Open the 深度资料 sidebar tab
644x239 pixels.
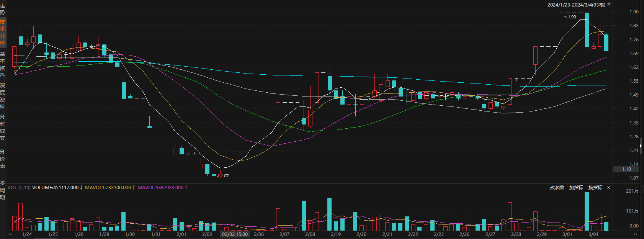tap(3, 96)
